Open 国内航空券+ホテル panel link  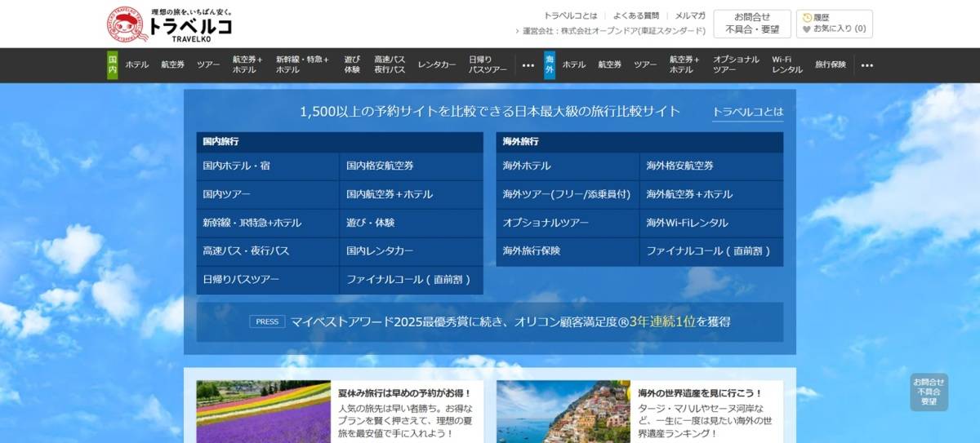(412, 194)
